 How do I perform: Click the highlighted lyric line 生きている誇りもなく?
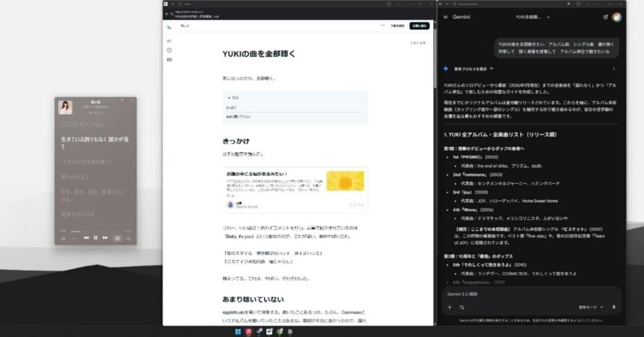click(95, 143)
